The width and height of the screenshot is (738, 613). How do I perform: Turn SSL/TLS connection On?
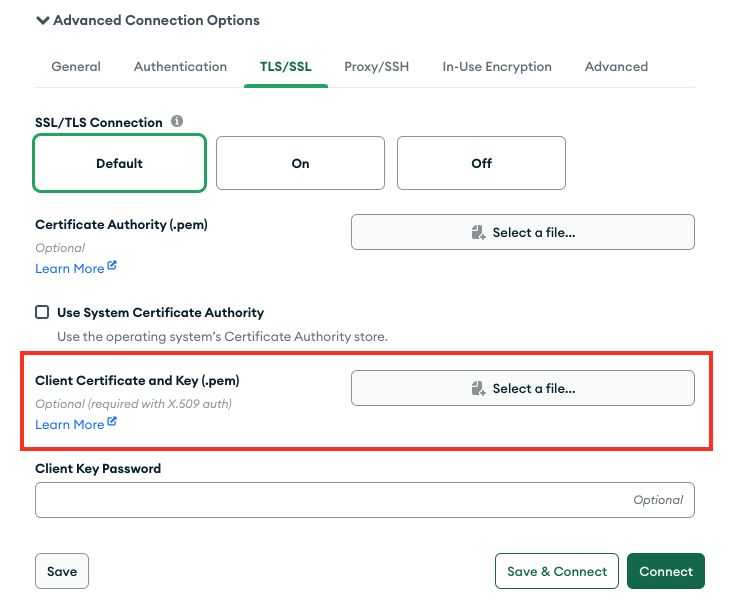[x=300, y=163]
